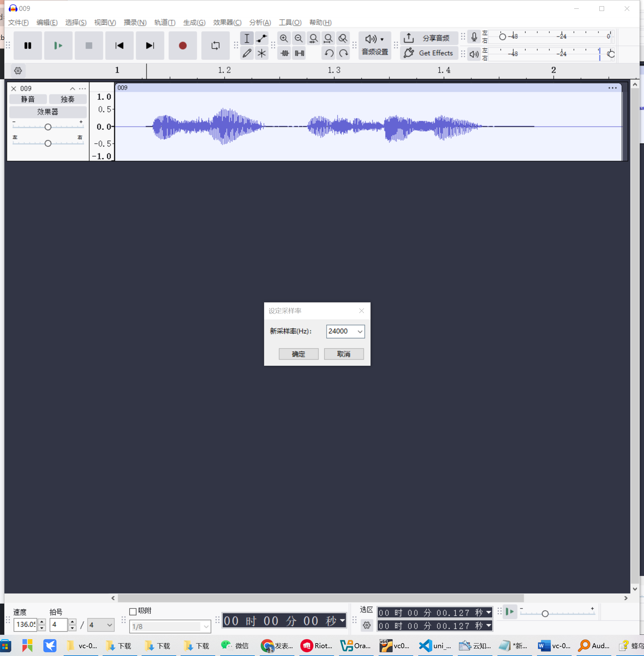The height and width of the screenshot is (656, 644).
Task: Click the red Record button
Action: coord(183,46)
